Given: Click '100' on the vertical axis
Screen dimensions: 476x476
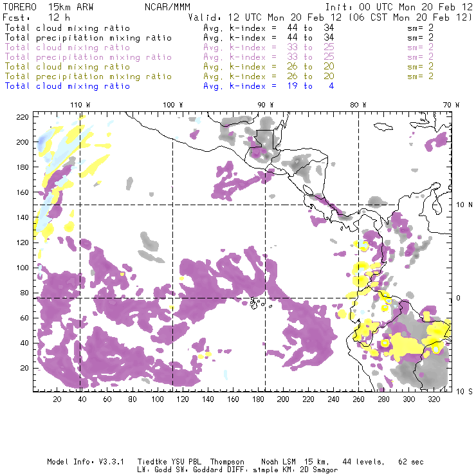Looking at the screenshot, I should coord(23,268).
